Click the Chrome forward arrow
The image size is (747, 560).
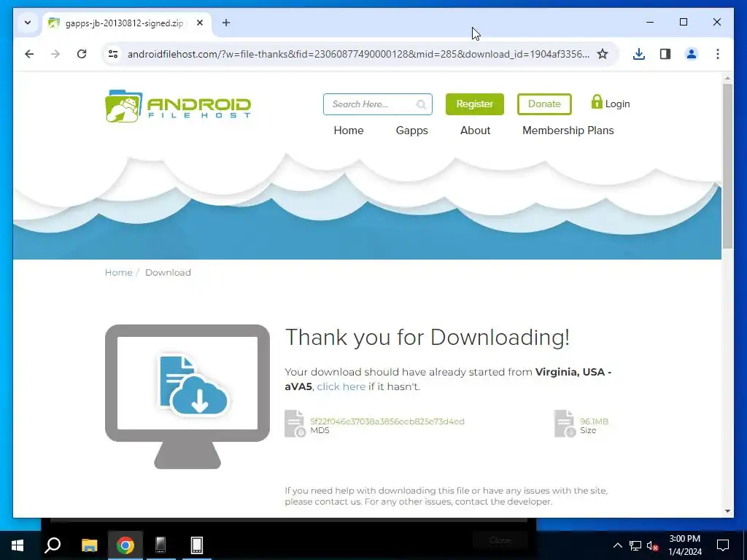[55, 54]
